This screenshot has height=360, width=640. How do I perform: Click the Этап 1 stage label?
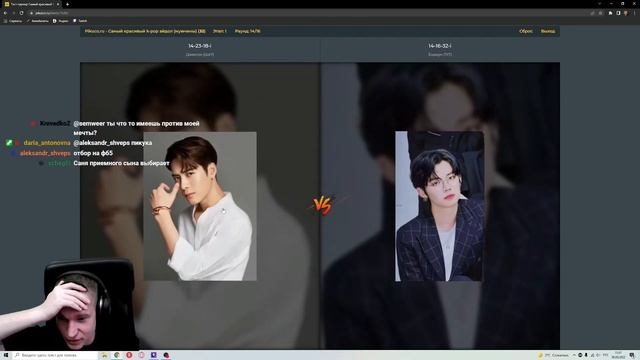point(220,31)
